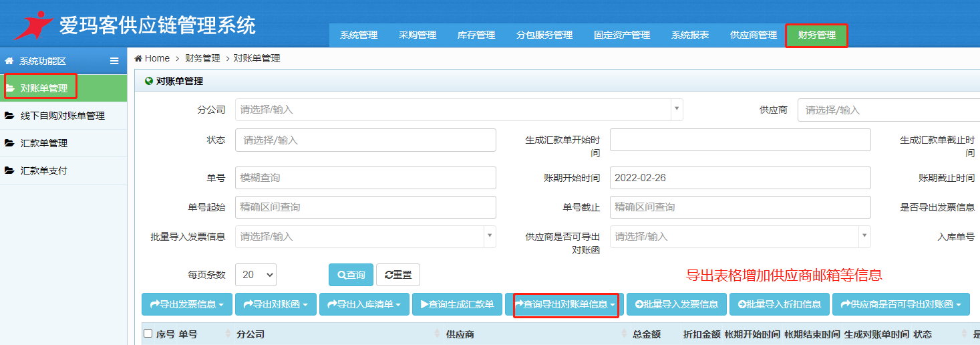Screen dimensions: 980x345
Task: Switch to 财务管理 tab
Action: 816,35
